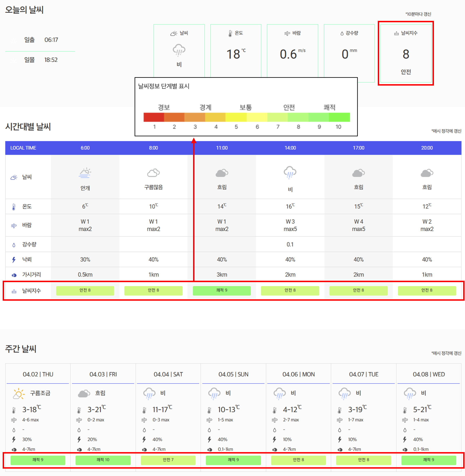
Task: Click the droplet icon in the 강수량 card
Action: [x=342, y=34]
